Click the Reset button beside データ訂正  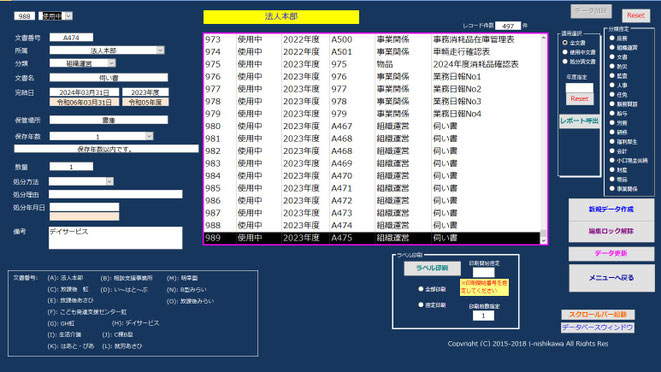click(x=636, y=15)
